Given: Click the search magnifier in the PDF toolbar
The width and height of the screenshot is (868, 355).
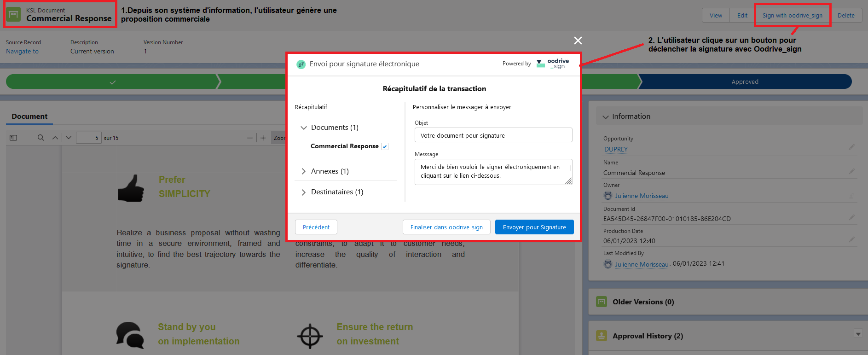Looking at the screenshot, I should (x=41, y=138).
